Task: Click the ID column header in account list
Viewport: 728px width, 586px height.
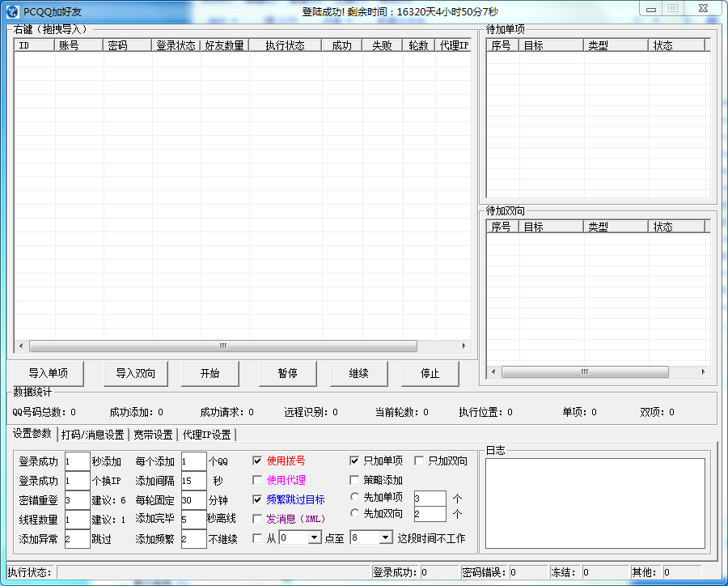Action: (x=34, y=45)
